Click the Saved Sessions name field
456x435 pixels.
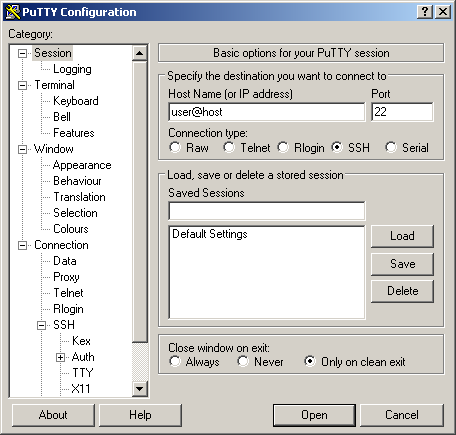pyautogui.click(x=267, y=211)
